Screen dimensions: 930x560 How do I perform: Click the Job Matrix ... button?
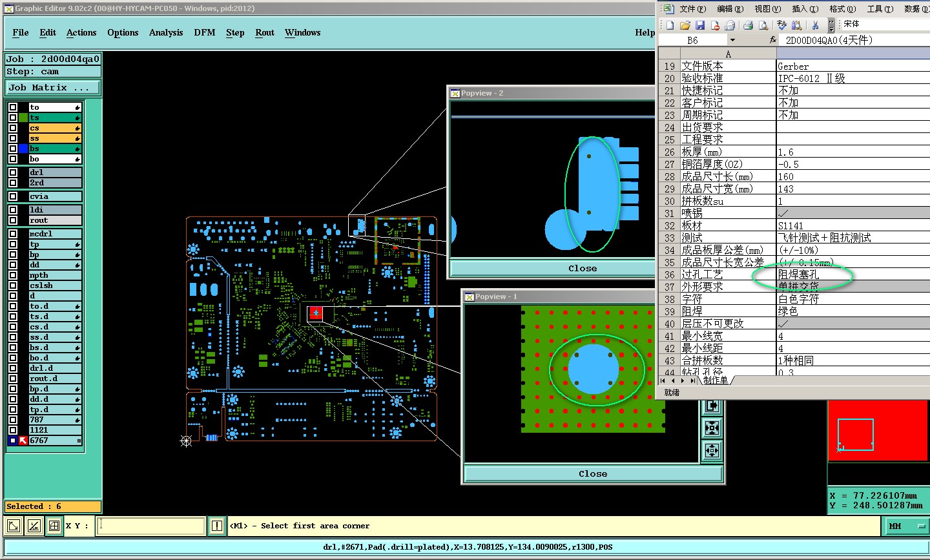coord(53,87)
